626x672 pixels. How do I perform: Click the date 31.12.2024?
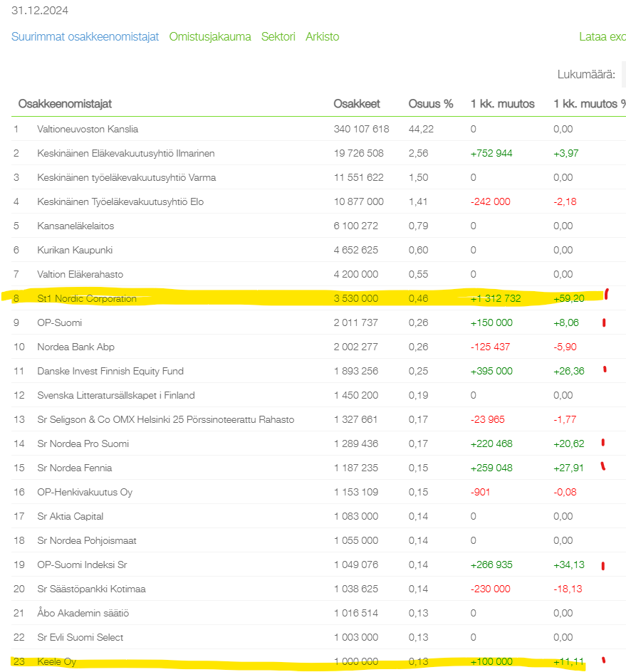point(40,11)
